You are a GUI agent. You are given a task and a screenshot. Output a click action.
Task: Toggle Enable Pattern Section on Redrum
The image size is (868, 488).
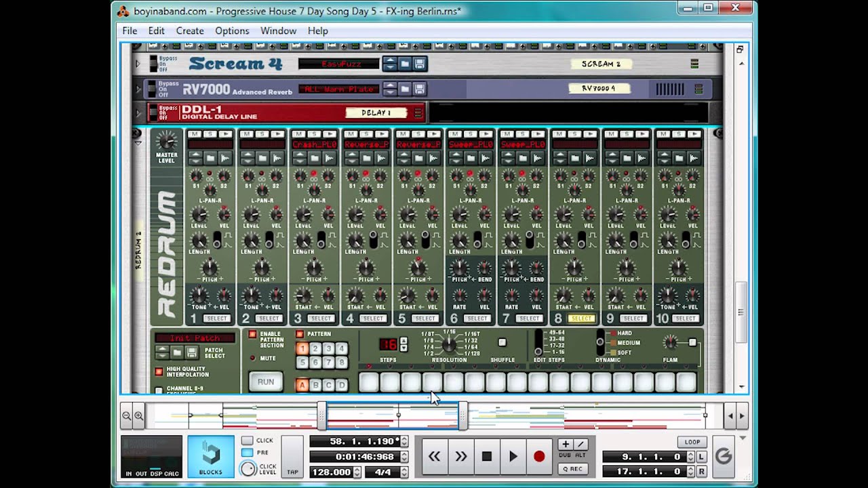click(x=252, y=335)
